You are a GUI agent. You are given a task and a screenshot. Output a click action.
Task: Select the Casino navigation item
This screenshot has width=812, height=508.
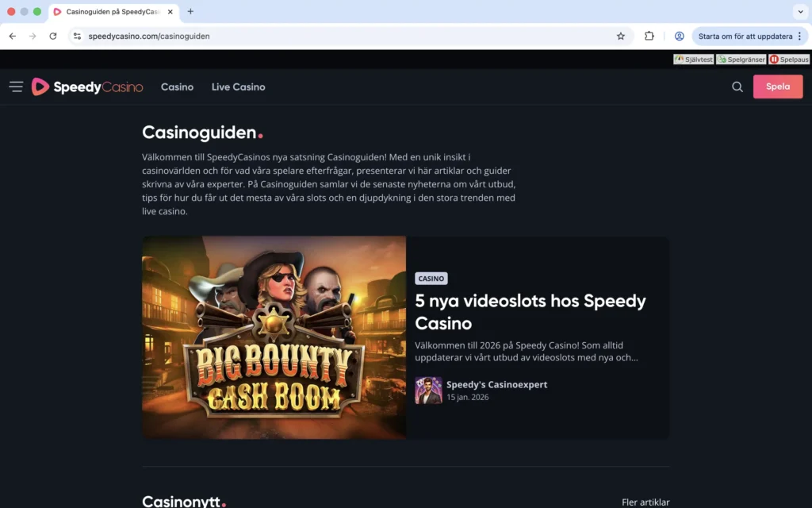tap(177, 87)
